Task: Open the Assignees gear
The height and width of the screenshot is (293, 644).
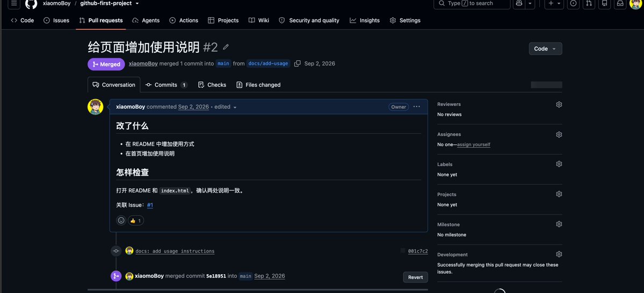Action: pyautogui.click(x=559, y=134)
